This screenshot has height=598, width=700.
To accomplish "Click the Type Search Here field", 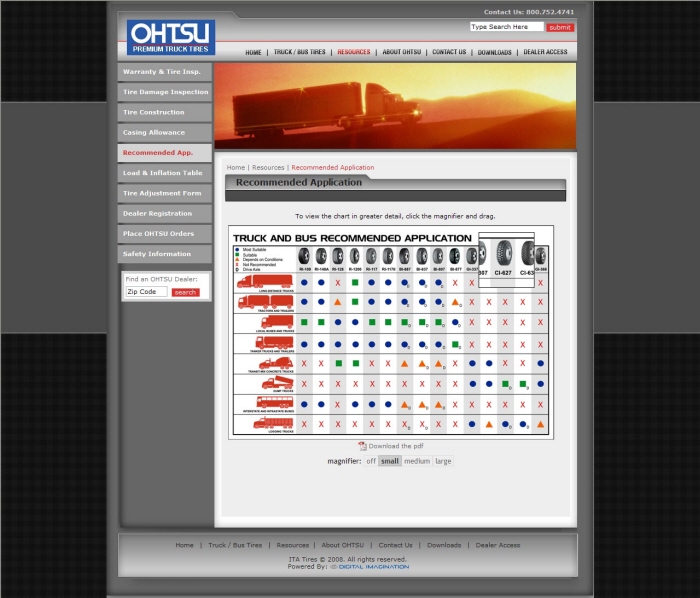I will point(507,27).
